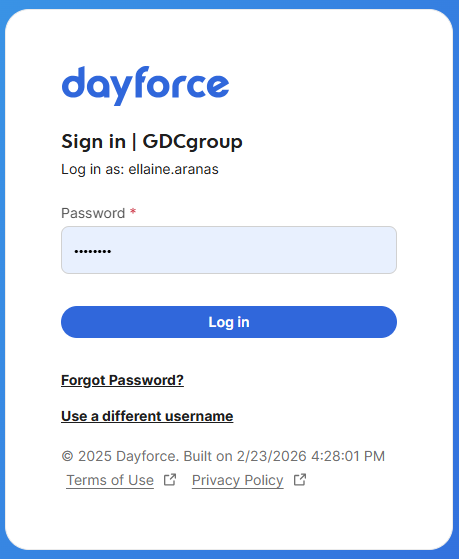Click the masked password dots

point(92,251)
